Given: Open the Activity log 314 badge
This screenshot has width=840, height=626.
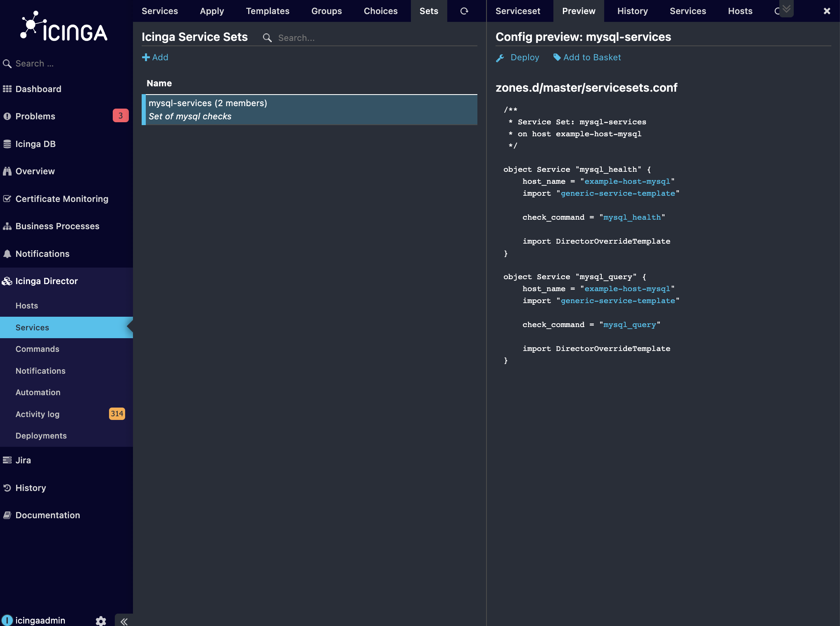Looking at the screenshot, I should tap(117, 413).
